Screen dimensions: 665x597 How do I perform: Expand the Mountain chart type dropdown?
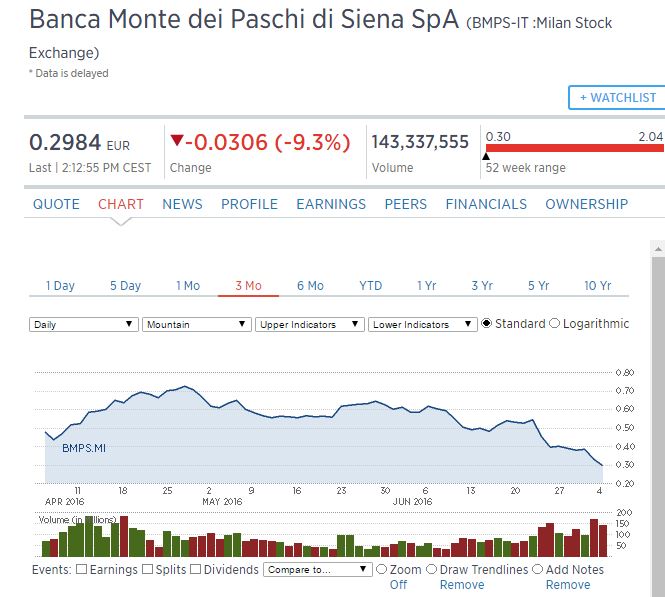(196, 324)
